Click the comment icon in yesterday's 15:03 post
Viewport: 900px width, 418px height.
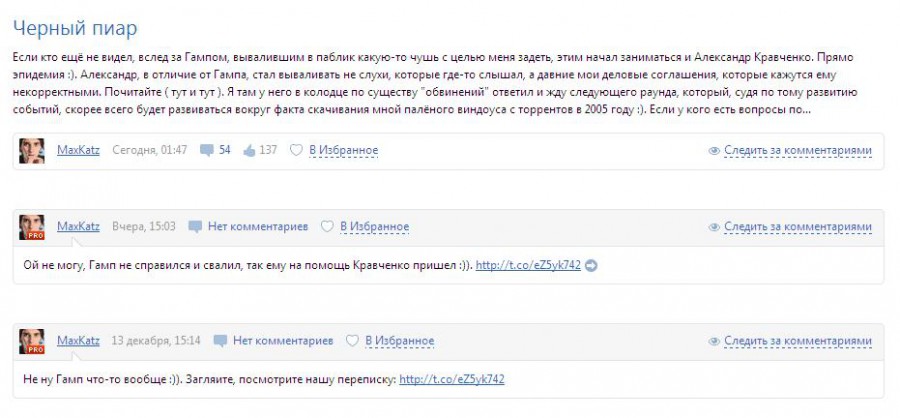pyautogui.click(x=195, y=226)
